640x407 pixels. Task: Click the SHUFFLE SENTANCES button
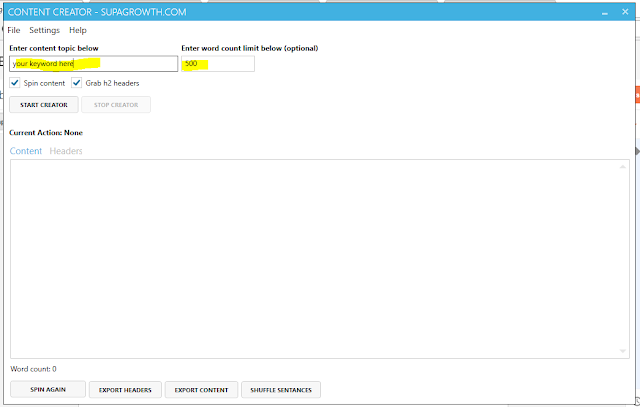tap(281, 390)
